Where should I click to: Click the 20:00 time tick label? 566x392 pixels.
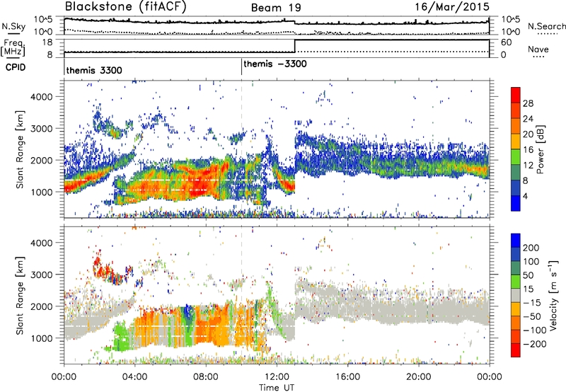[418, 377]
